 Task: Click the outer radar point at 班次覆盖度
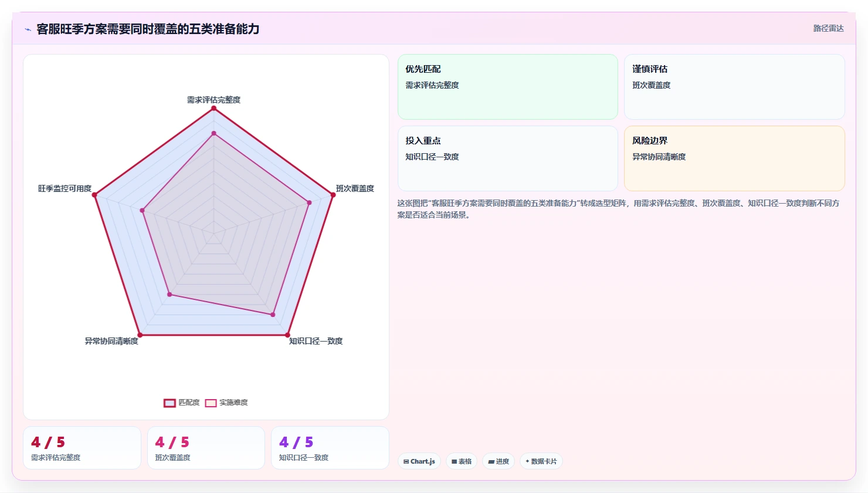tap(333, 195)
